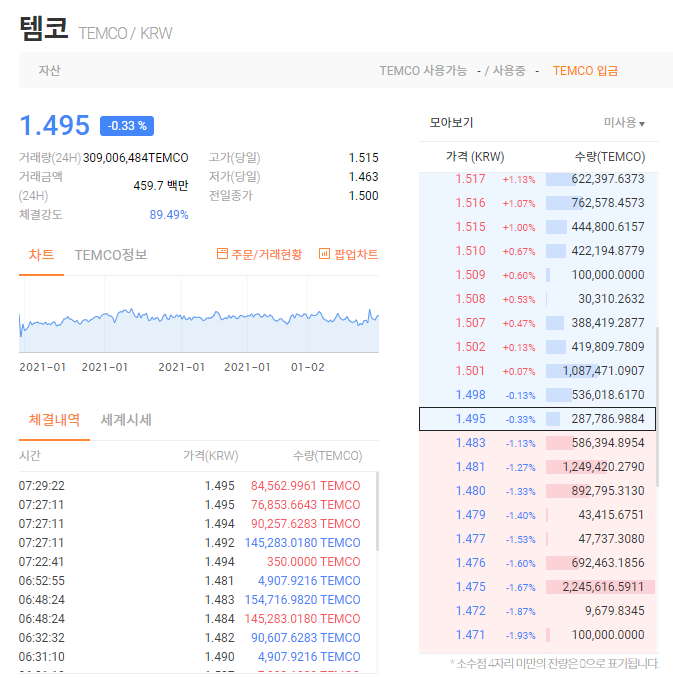Click the -0.33 % change badge
Image resolution: width=673 pixels, height=678 pixels.
point(127,126)
